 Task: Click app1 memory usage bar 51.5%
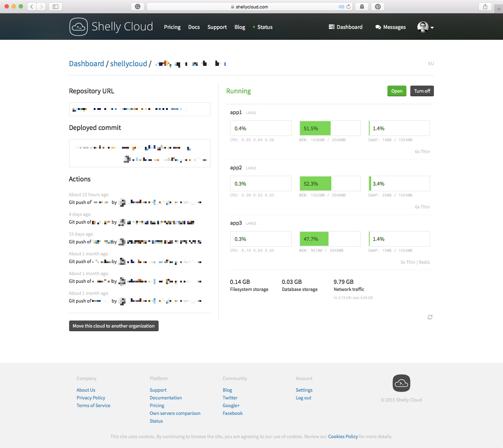tap(330, 128)
